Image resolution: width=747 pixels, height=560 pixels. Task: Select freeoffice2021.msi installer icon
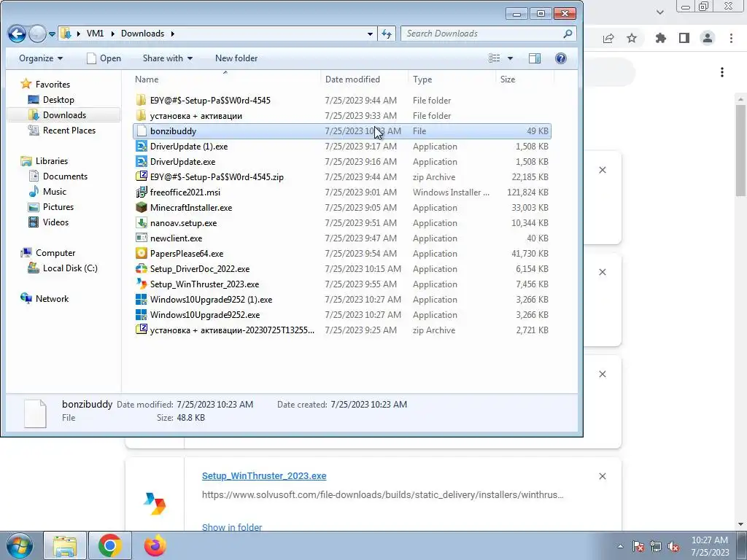click(141, 192)
